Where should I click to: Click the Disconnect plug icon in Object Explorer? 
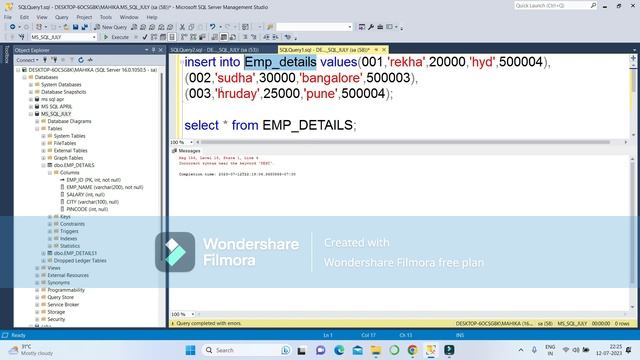pyautogui.click(x=54, y=60)
